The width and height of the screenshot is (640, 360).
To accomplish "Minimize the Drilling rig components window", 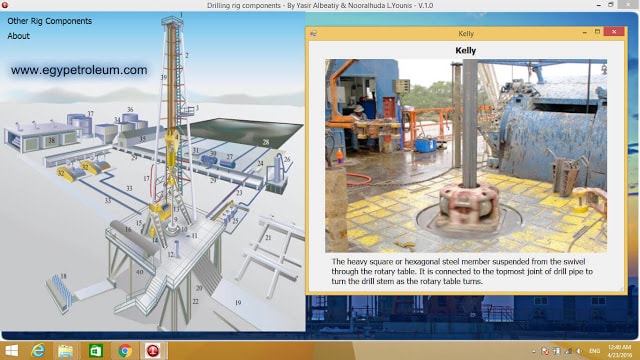I will coord(598,5).
